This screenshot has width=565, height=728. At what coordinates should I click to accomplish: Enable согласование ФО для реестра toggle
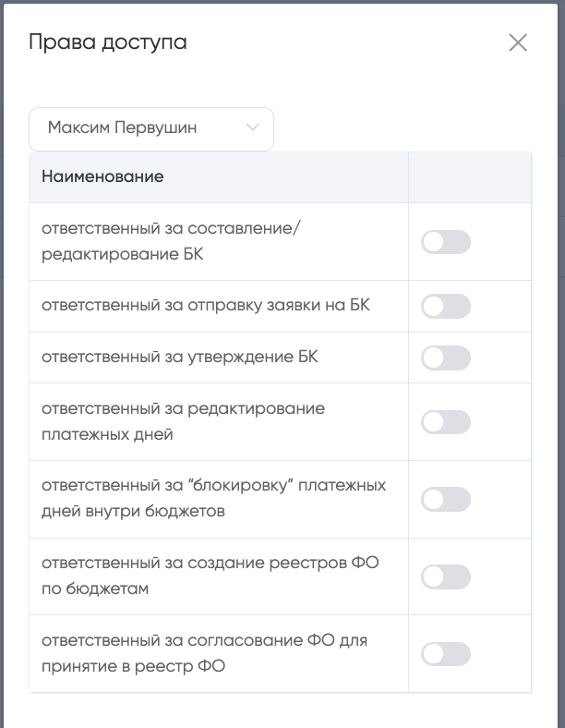(x=446, y=654)
